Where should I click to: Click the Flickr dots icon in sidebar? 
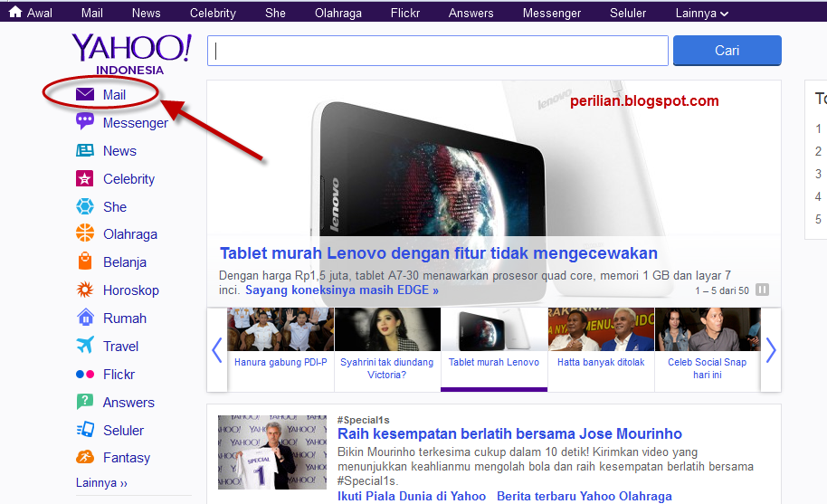click(x=85, y=375)
